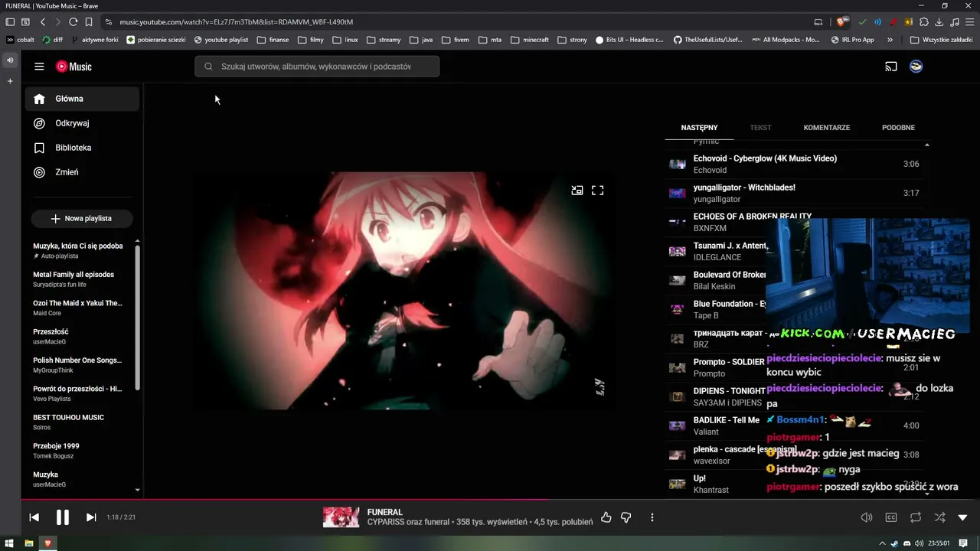Open Biblioteka library section
This screenshot has height=551, width=980.
point(82,148)
